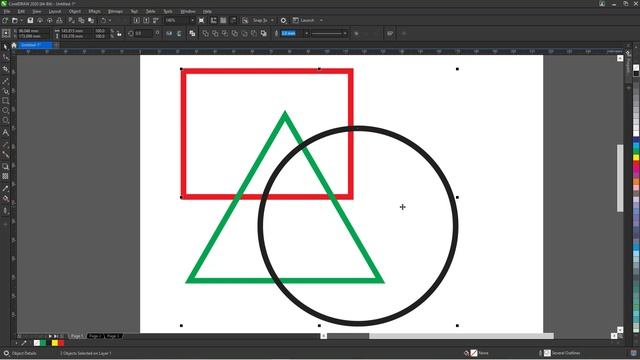
Task: Click the Save icon
Action: [x=30, y=20]
